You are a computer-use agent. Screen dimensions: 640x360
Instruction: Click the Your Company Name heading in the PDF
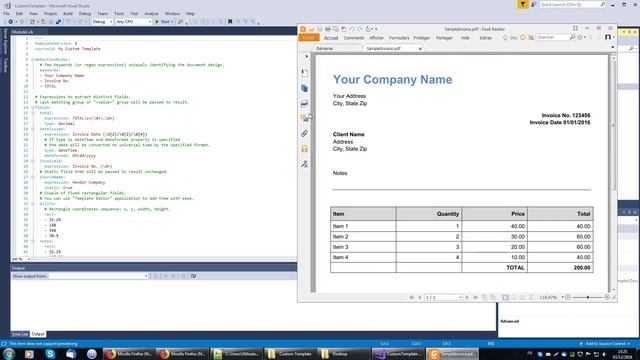click(x=392, y=79)
